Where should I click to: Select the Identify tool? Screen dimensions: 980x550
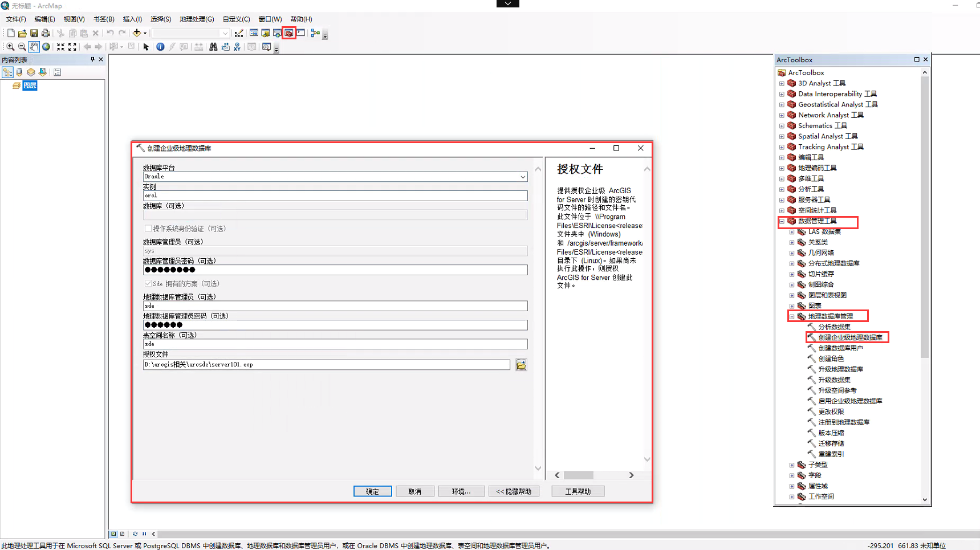[x=160, y=47]
